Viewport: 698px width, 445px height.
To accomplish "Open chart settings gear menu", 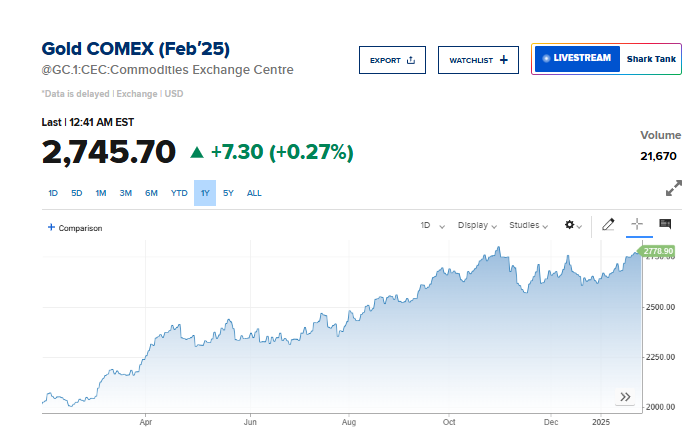I will click(573, 226).
